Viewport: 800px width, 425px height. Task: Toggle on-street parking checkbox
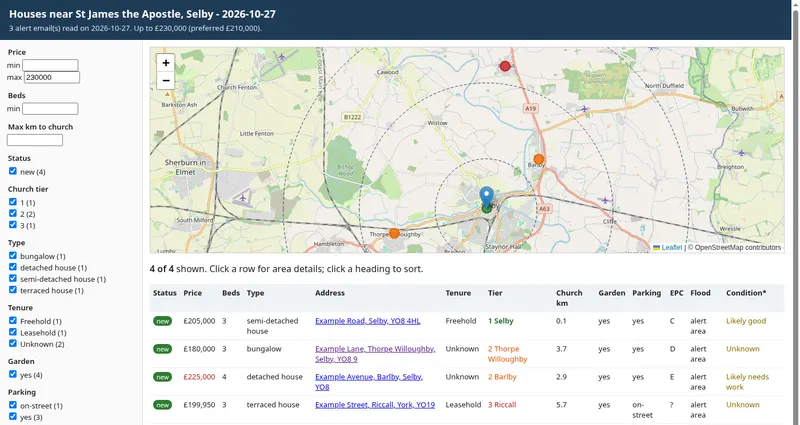13,405
